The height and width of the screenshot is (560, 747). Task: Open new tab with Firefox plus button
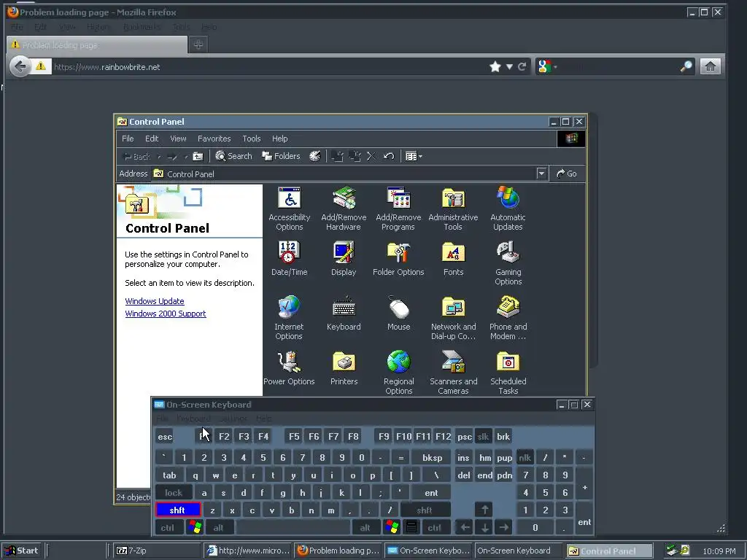(198, 44)
